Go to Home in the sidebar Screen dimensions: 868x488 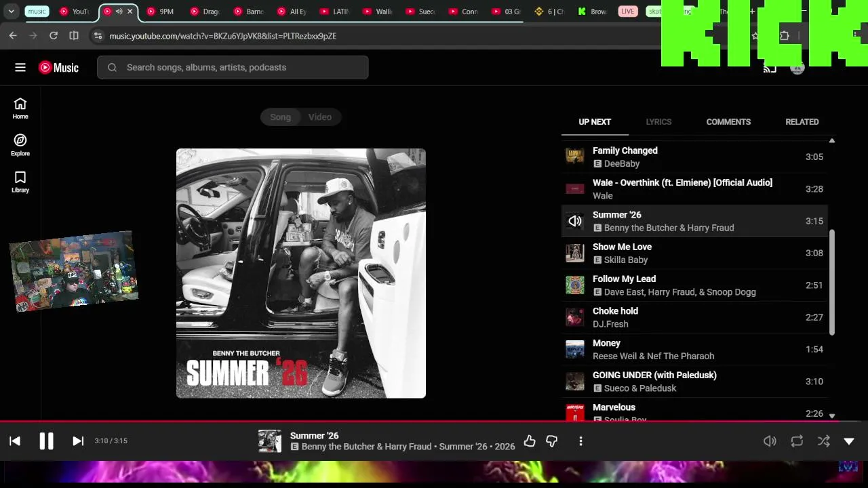pos(20,108)
